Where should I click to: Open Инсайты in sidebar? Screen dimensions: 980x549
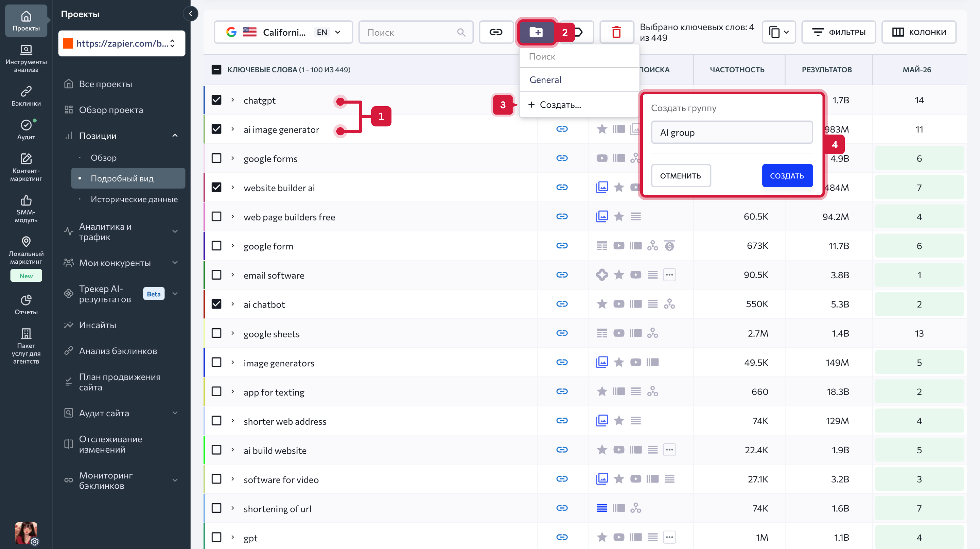97,325
